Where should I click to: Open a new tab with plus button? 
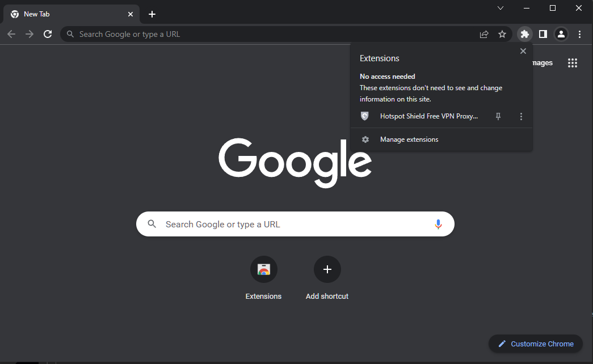click(x=152, y=14)
